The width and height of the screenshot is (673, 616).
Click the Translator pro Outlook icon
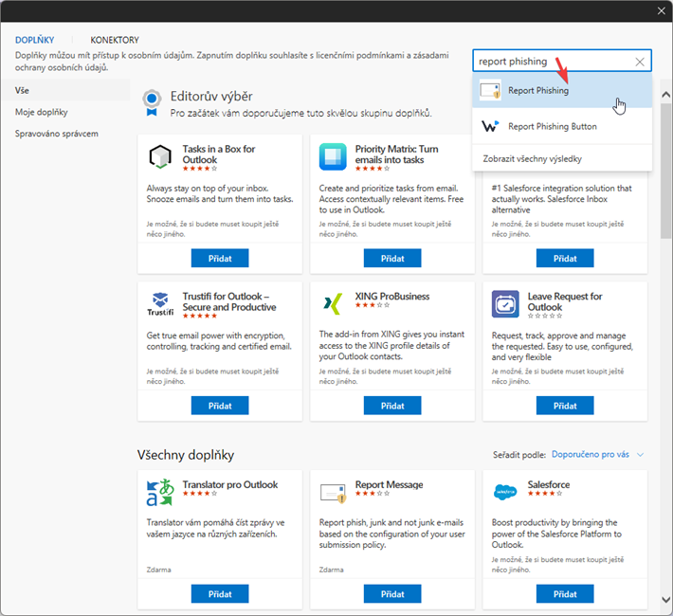click(160, 493)
